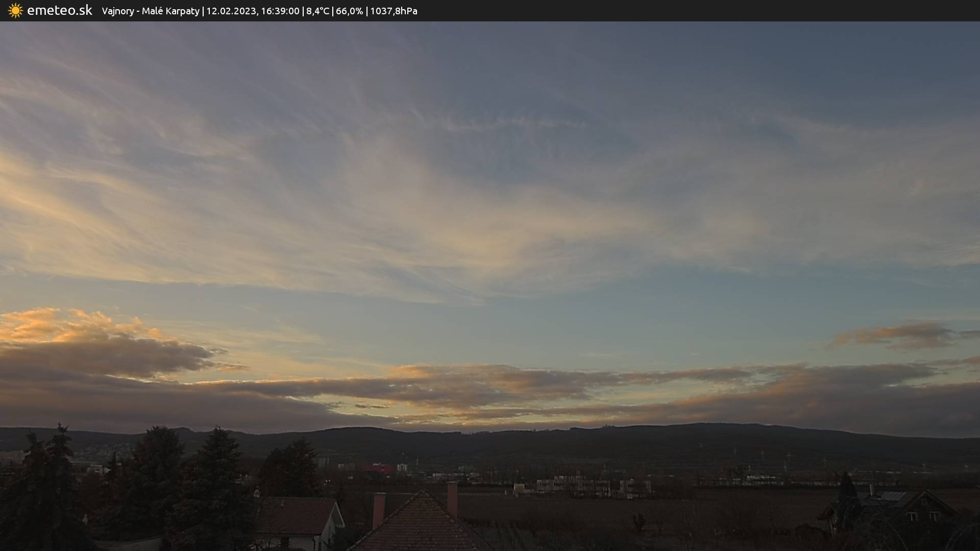Image resolution: width=980 pixels, height=551 pixels.
Task: Click the date 12.02.2023 in header
Action: pyautogui.click(x=231, y=11)
